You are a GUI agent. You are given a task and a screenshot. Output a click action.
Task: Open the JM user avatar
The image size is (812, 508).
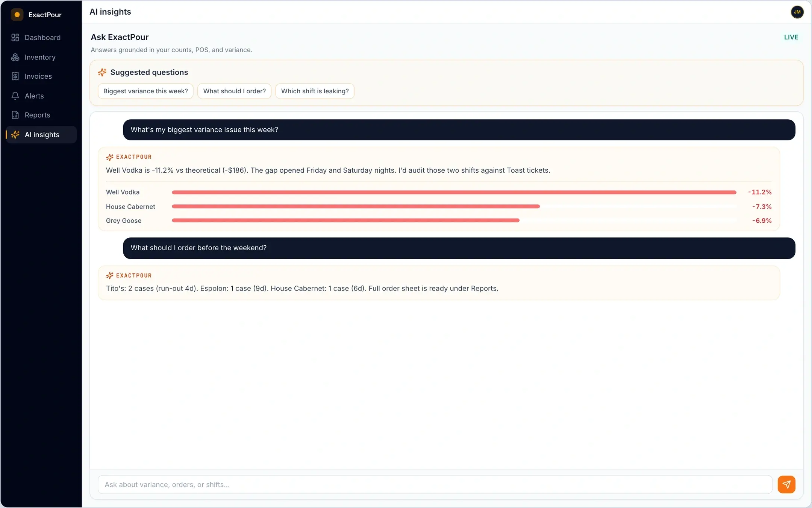797,12
